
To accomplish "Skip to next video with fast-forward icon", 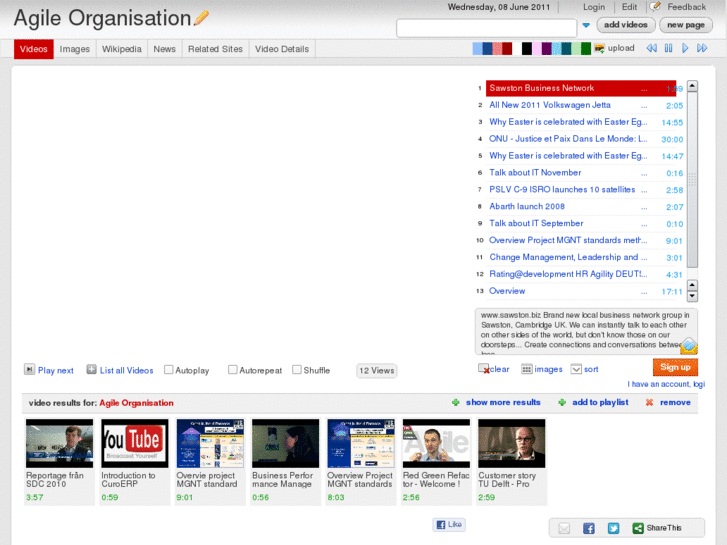I will click(702, 48).
